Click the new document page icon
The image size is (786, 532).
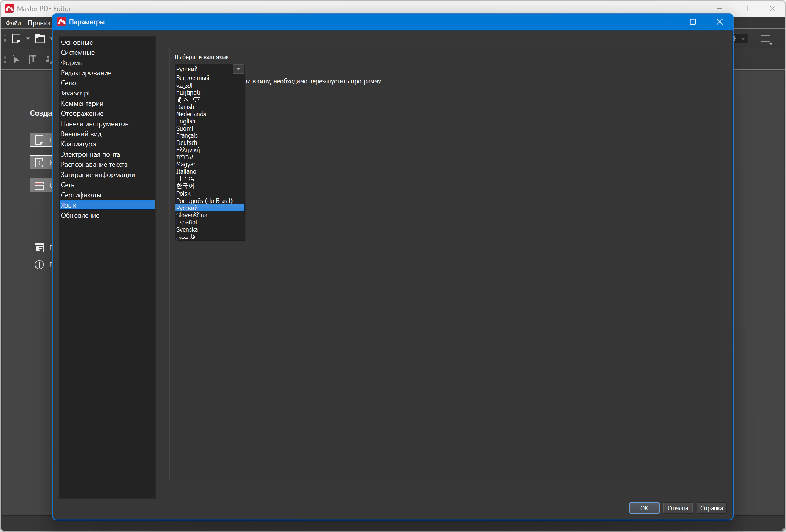[x=16, y=38]
